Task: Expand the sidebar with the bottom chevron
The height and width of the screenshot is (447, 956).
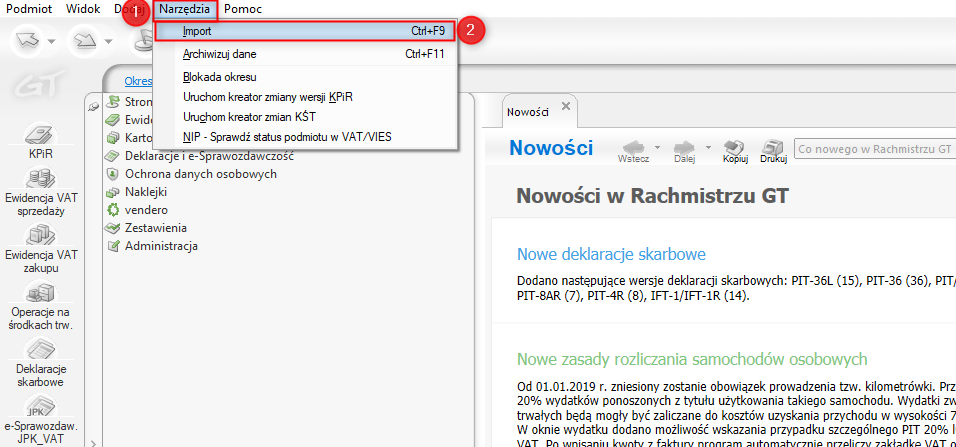Action: (x=93, y=442)
